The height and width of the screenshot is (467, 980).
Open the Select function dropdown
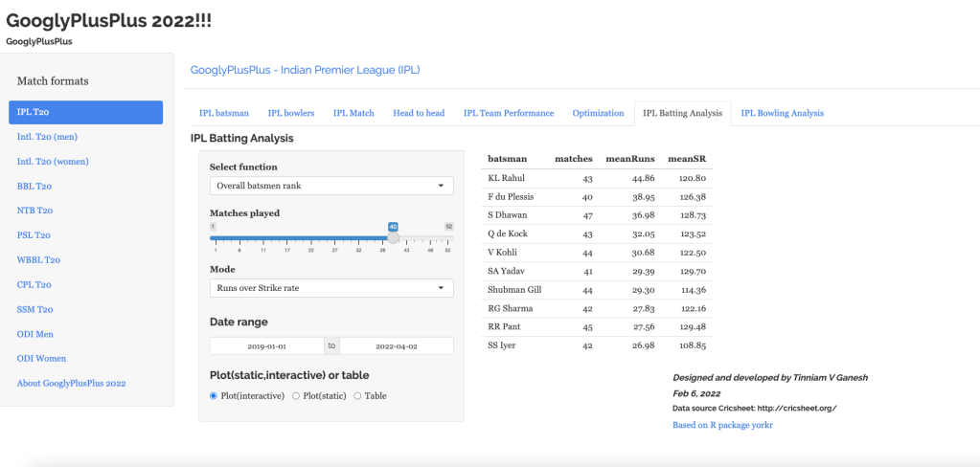click(x=331, y=185)
